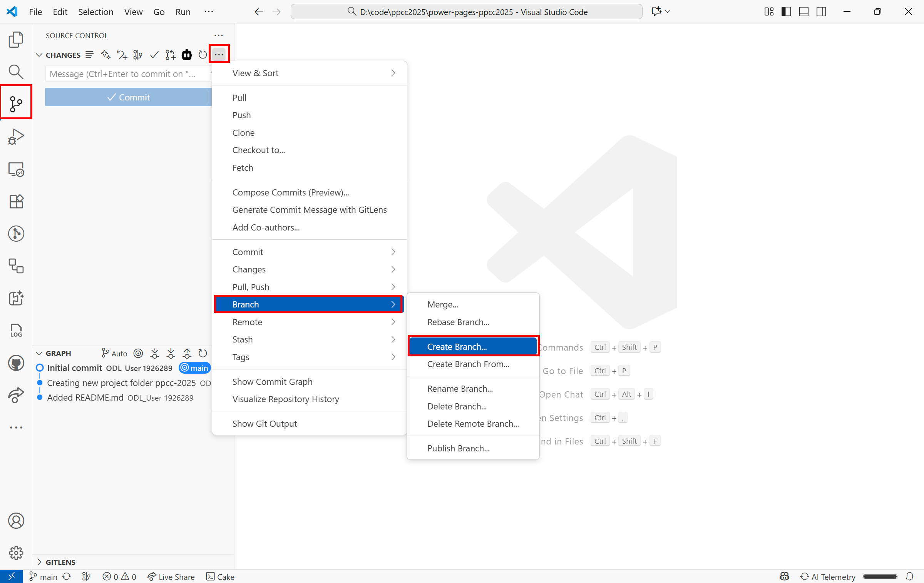Screen dimensions: 924x583
Task: Adjust the AI Telemetry slider
Action: tap(880, 576)
